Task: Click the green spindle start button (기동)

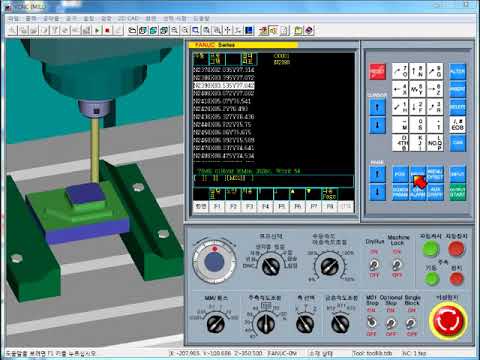Action: 432,279
